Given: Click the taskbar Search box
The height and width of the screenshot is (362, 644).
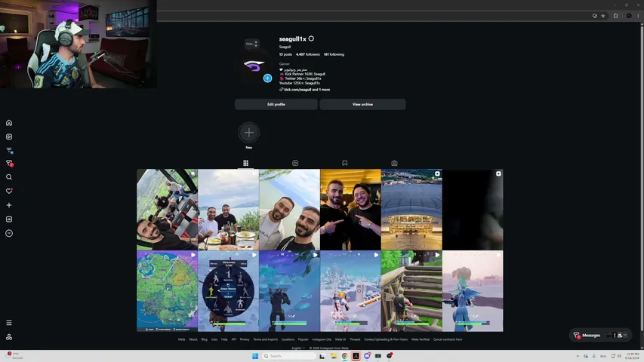Looking at the screenshot, I should click(x=288, y=356).
